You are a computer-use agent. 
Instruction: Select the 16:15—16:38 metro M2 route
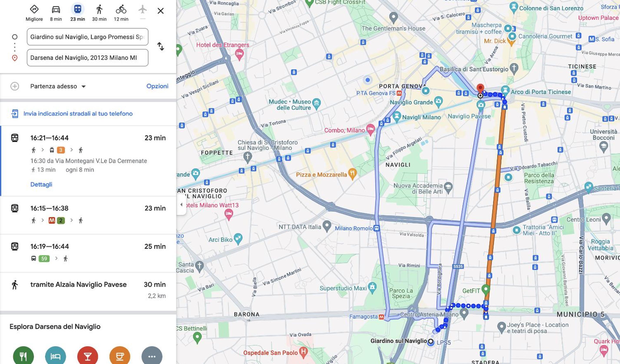click(88, 215)
